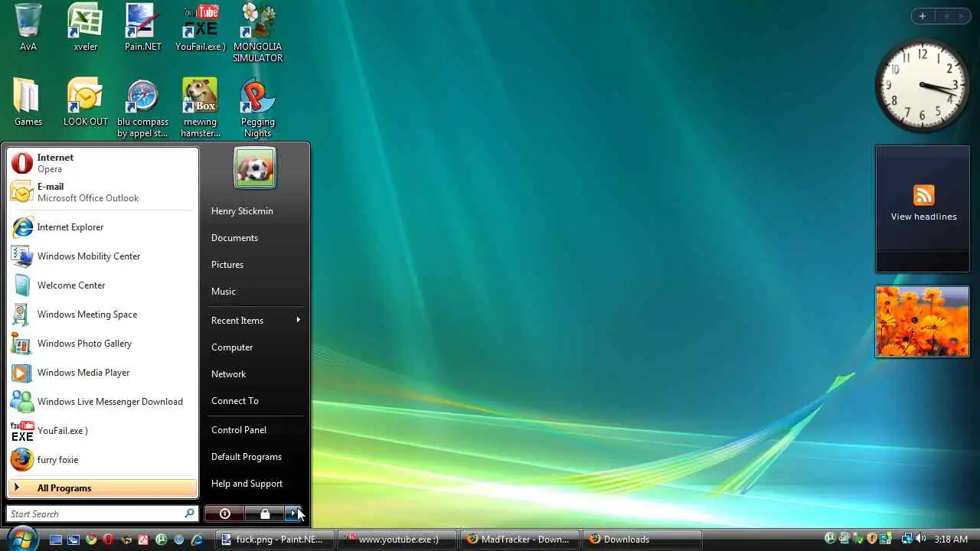Screen dimensions: 980x551
Task: Open YouFail.exe desktop shortcut
Action: (201, 27)
